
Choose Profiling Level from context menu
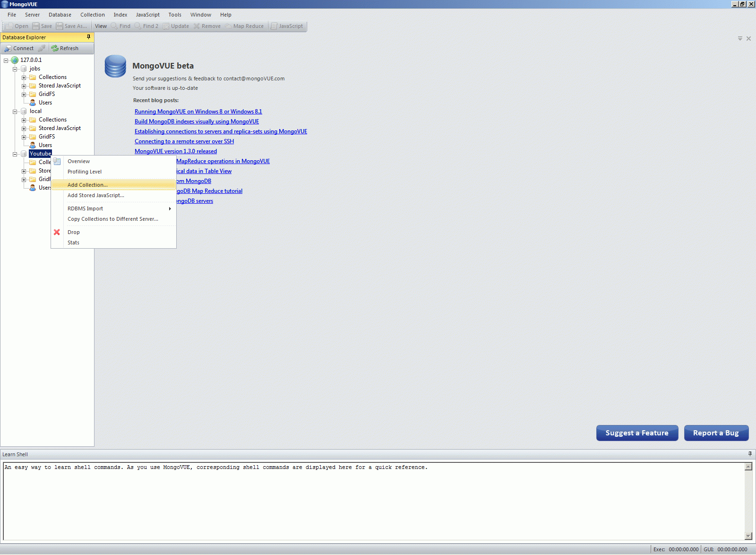click(x=113, y=172)
